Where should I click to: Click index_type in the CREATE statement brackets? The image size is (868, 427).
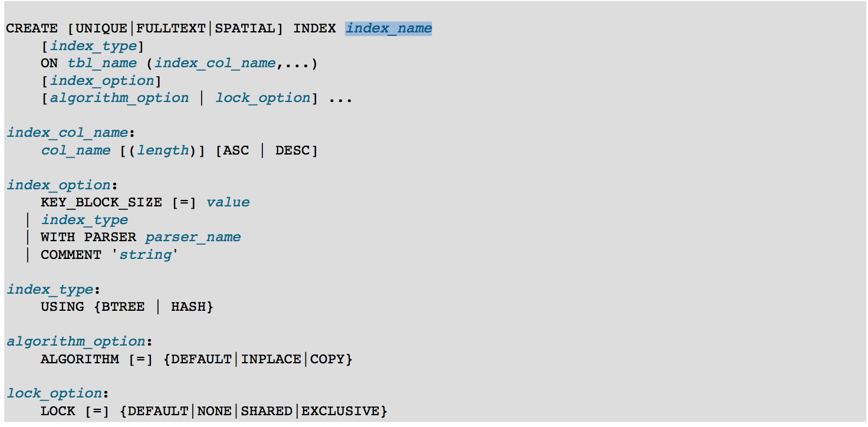click(x=93, y=46)
